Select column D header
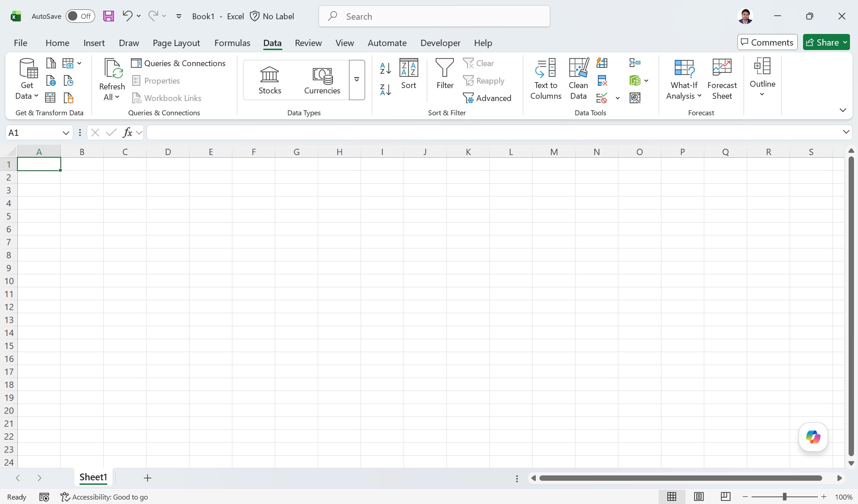858x504 pixels. pyautogui.click(x=168, y=152)
